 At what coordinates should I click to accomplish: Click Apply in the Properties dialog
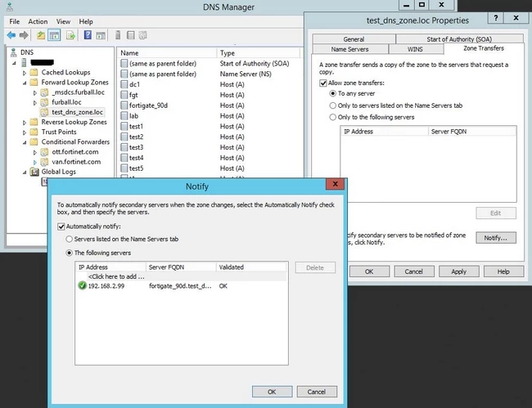tap(458, 271)
